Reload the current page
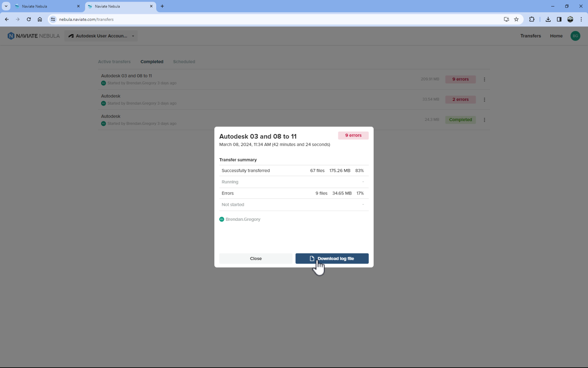 (29, 19)
